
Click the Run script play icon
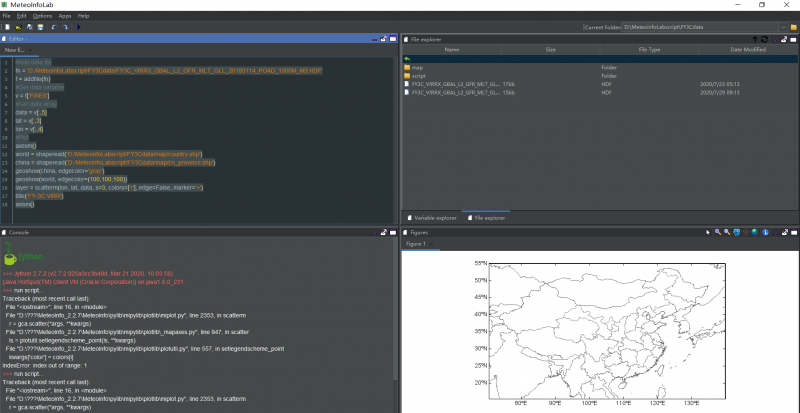(x=78, y=27)
